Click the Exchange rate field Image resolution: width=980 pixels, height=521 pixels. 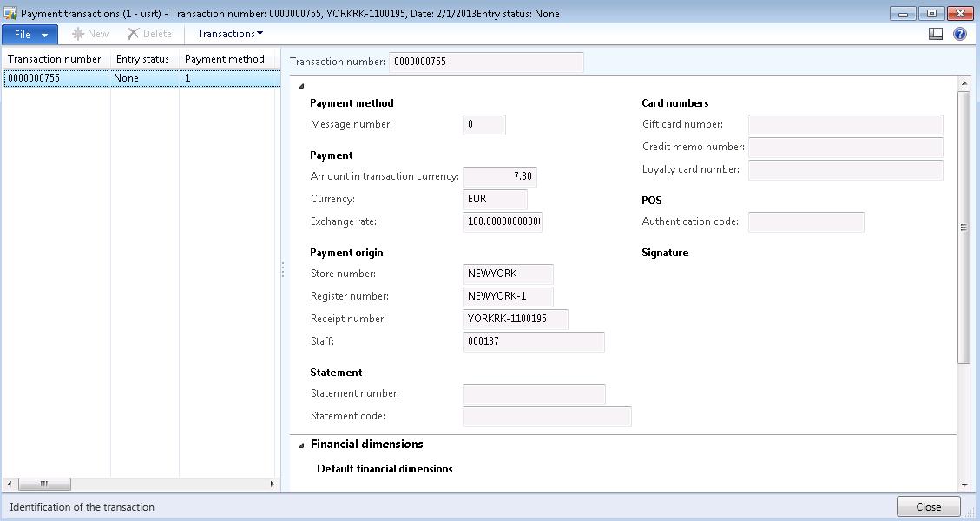[x=503, y=221]
